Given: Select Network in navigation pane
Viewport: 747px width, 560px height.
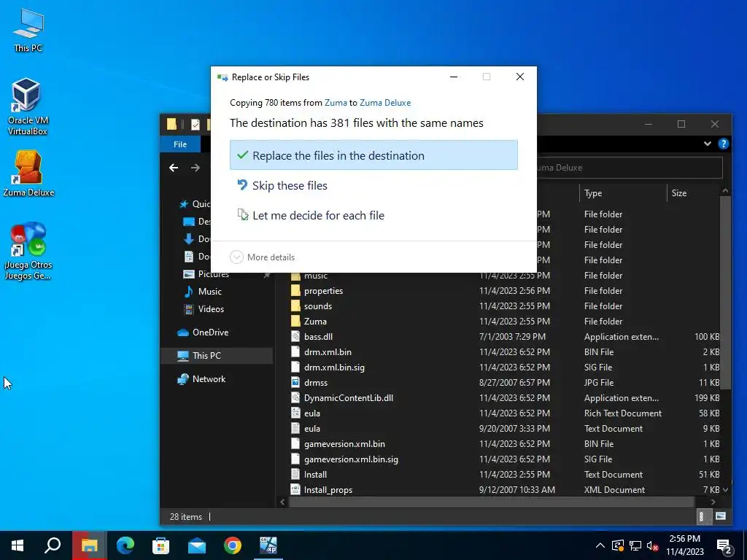Looking at the screenshot, I should pos(209,379).
